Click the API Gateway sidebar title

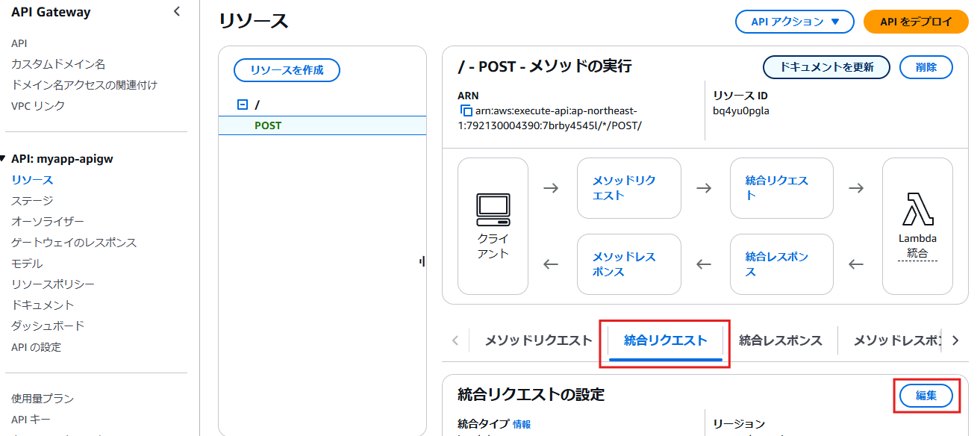(x=51, y=12)
